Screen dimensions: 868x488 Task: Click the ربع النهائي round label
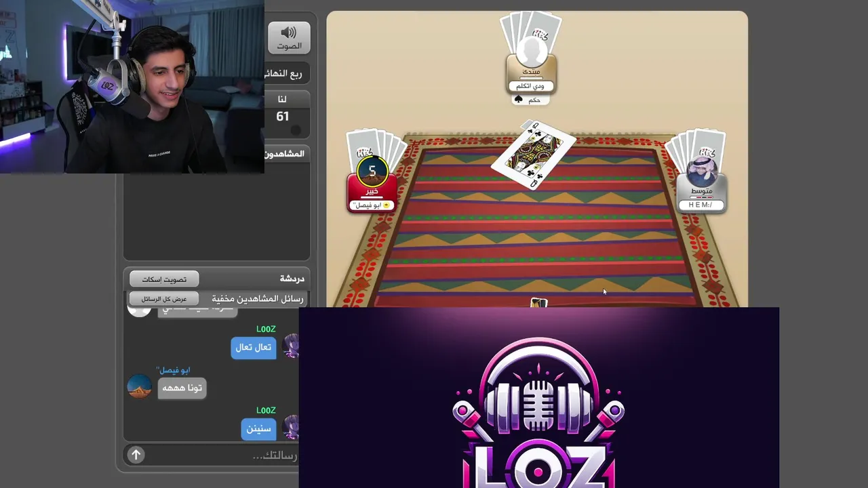(x=285, y=73)
